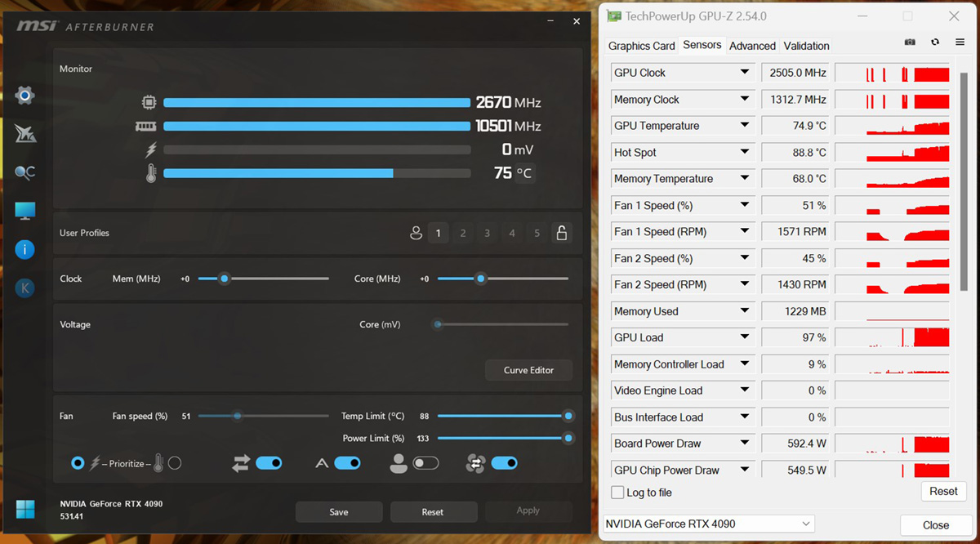Go to the Validation tab
Screen dimensions: 980x544
(806, 46)
